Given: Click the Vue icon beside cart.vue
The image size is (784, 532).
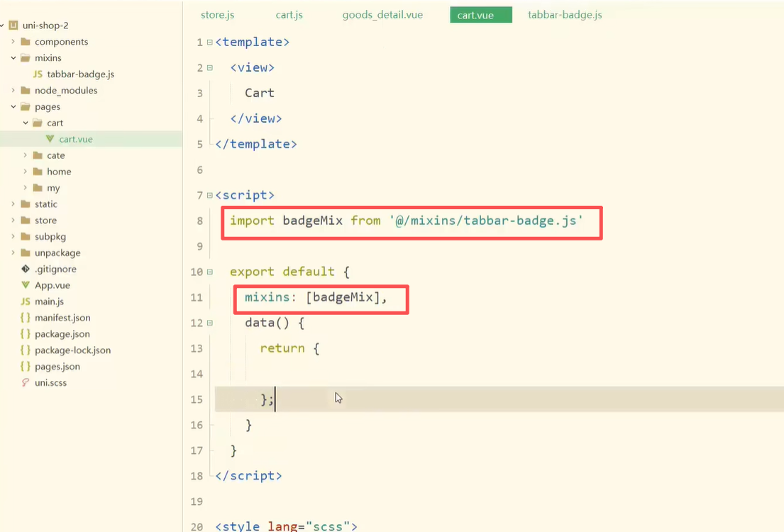Looking at the screenshot, I should (x=50, y=139).
